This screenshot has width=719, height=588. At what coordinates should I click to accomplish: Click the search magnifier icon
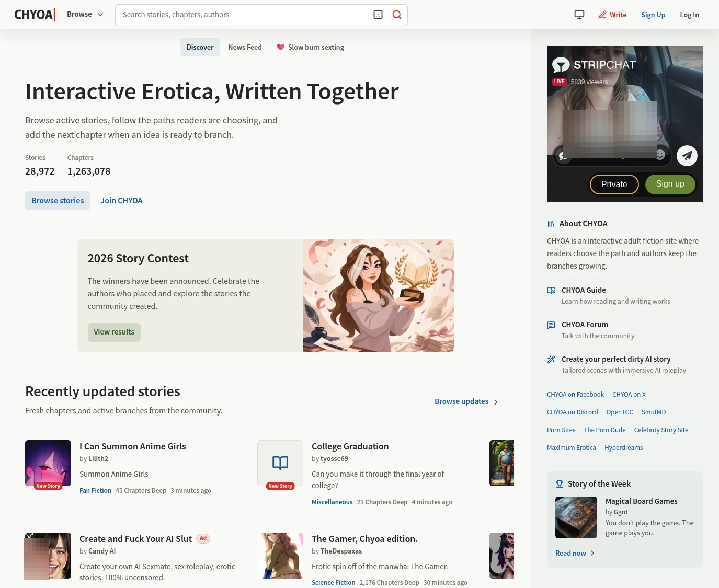tap(397, 15)
